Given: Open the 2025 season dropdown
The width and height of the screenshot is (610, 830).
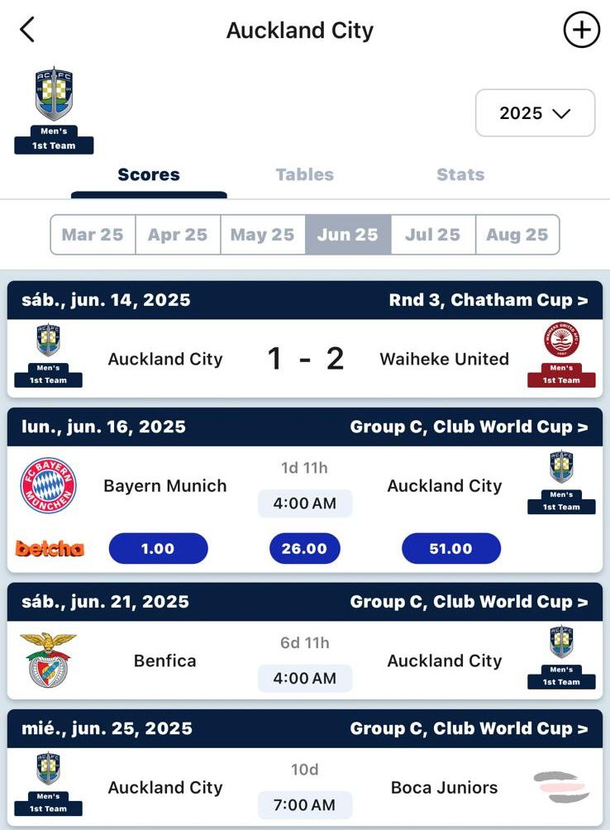Looking at the screenshot, I should 534,113.
